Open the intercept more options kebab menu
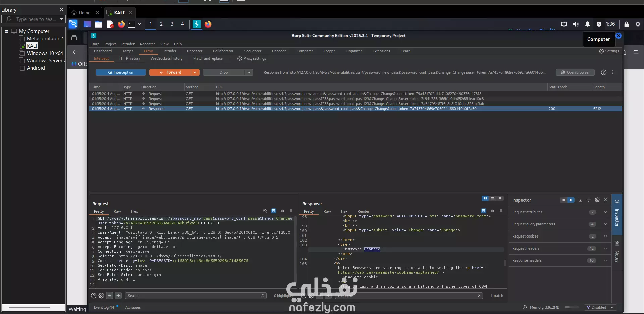 [x=613, y=72]
